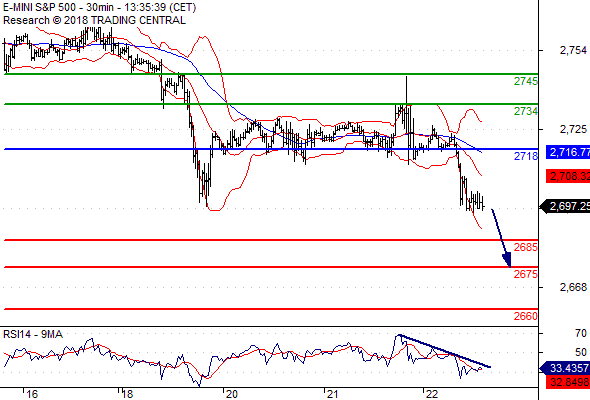Click the green 2734 resistance label
The image size is (590, 400).
click(x=526, y=111)
